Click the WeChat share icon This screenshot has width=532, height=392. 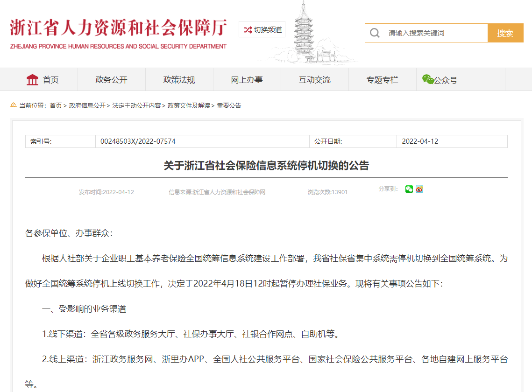tap(409, 189)
